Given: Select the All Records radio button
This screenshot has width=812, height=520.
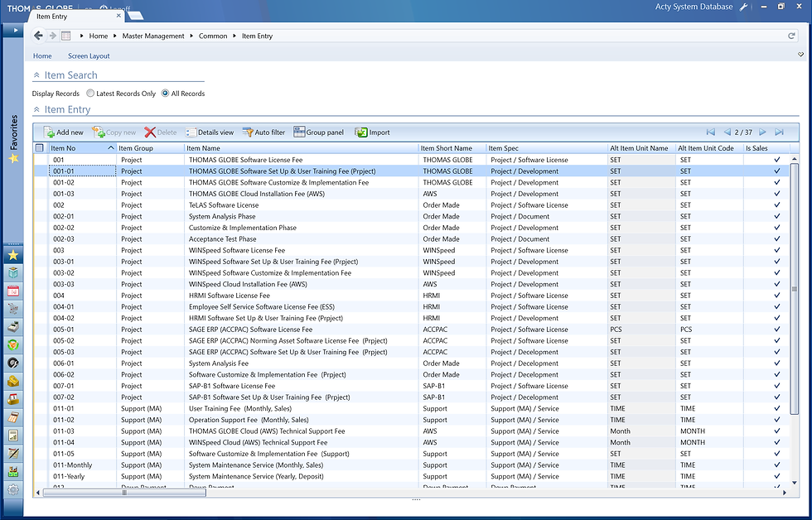Looking at the screenshot, I should point(165,94).
